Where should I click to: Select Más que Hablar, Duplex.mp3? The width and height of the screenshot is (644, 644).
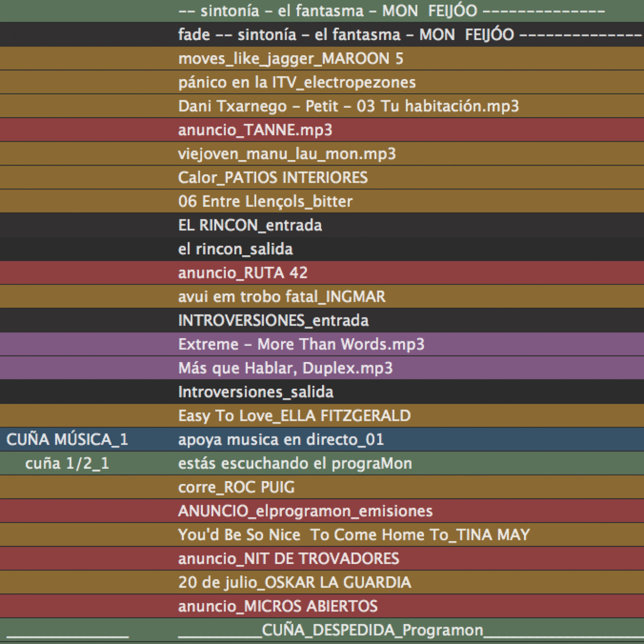285,368
